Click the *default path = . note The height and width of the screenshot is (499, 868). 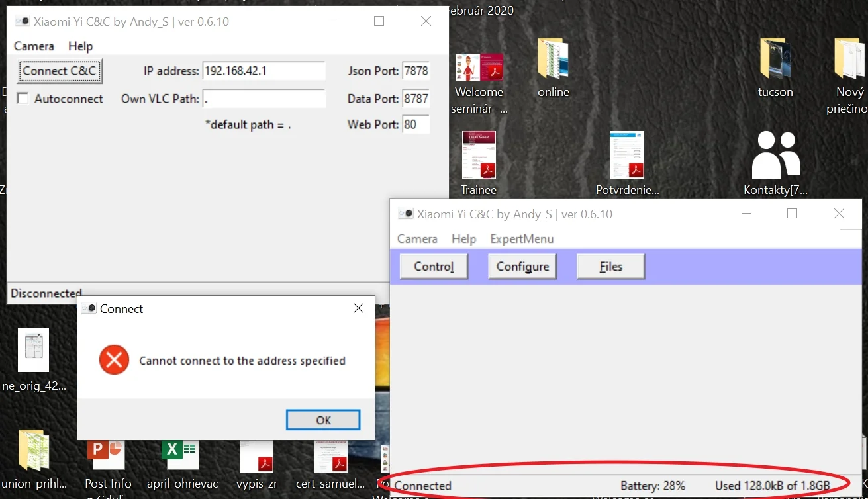tap(248, 124)
